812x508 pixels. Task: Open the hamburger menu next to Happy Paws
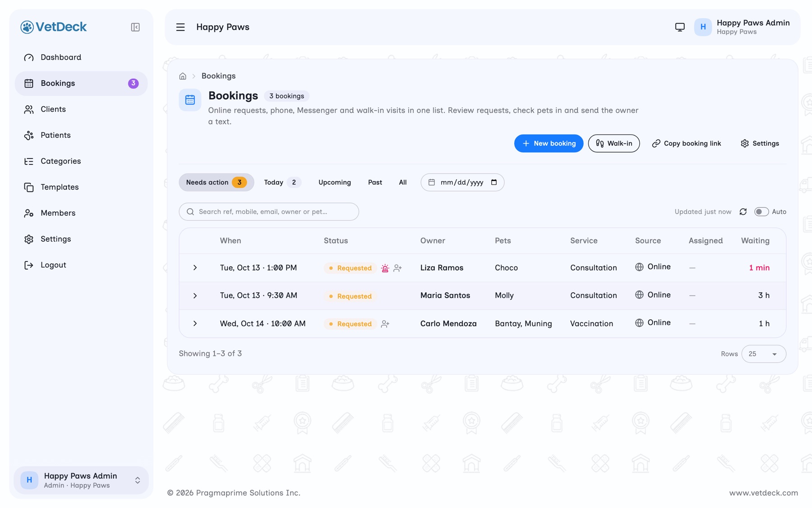coord(180,27)
